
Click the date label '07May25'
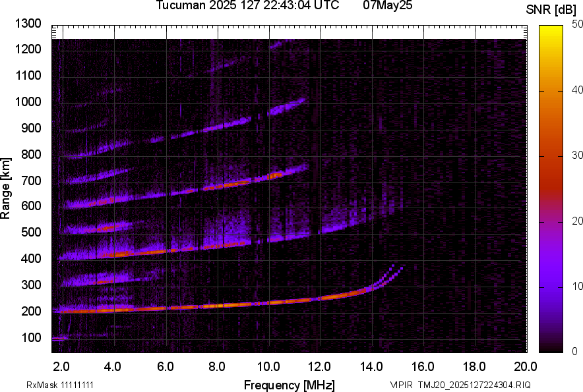point(388,5)
